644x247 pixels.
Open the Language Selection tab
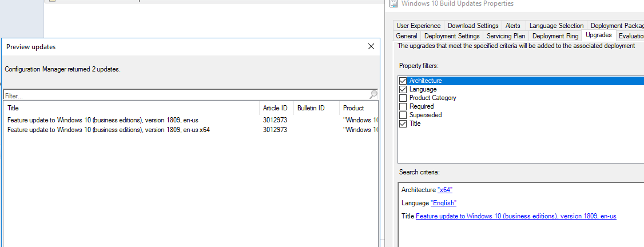coord(556,25)
